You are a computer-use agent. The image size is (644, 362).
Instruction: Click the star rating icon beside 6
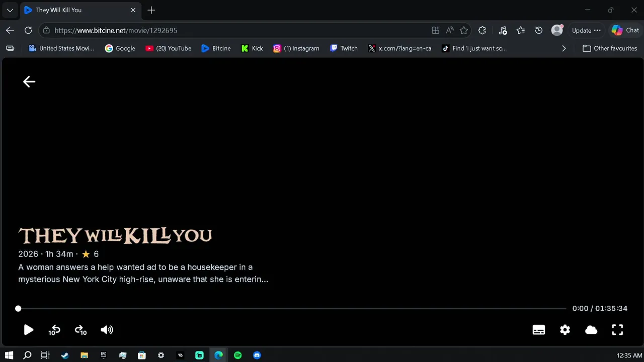click(86, 254)
